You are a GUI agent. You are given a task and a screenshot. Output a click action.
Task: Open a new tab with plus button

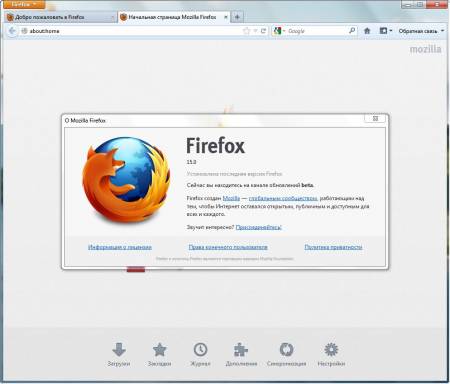coord(237,17)
